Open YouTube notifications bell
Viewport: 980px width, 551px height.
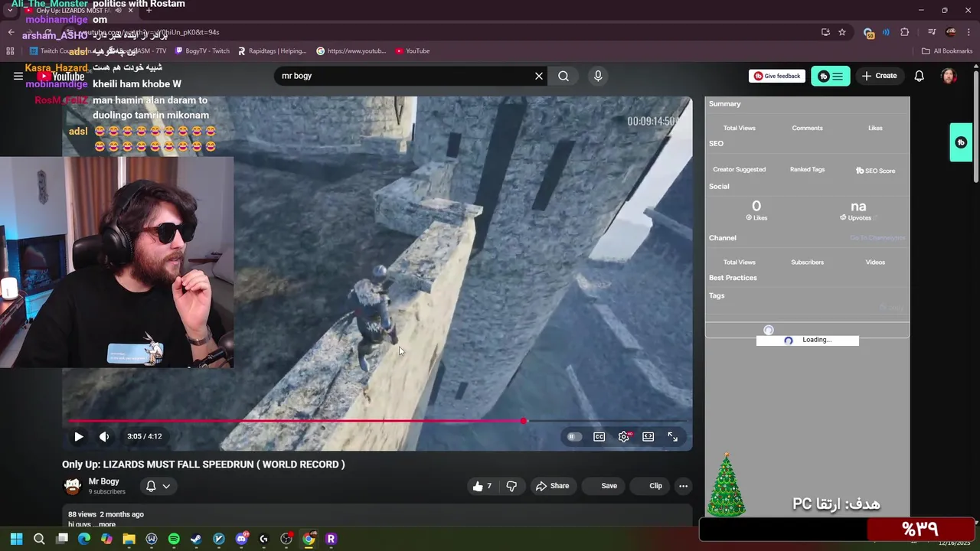(920, 76)
